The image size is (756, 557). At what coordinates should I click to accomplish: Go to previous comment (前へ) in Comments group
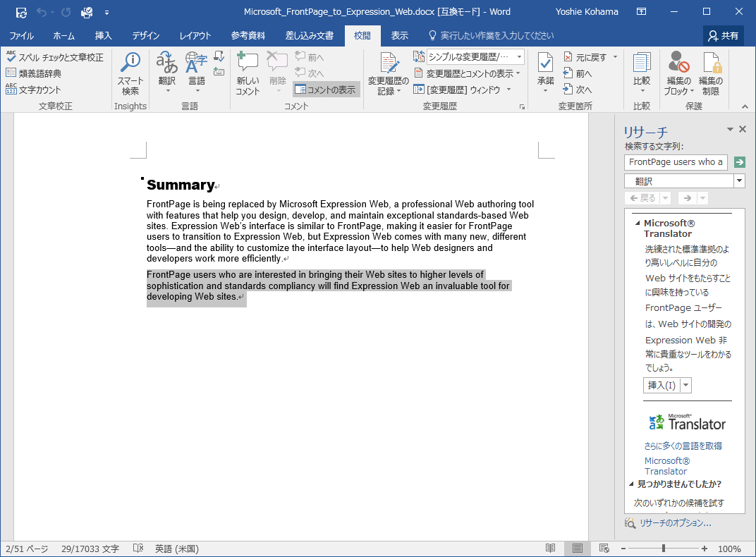[310, 57]
